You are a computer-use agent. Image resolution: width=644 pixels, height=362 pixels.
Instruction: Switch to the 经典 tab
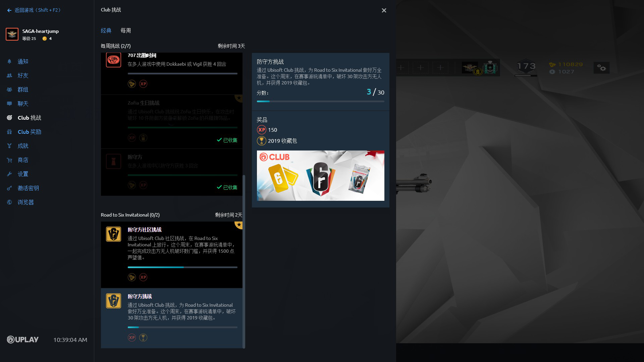pyautogui.click(x=106, y=31)
